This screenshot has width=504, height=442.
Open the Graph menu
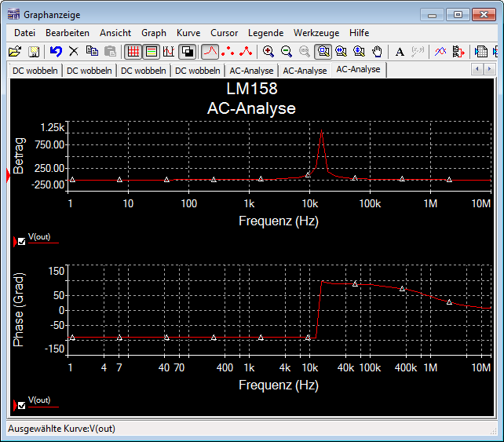[154, 33]
